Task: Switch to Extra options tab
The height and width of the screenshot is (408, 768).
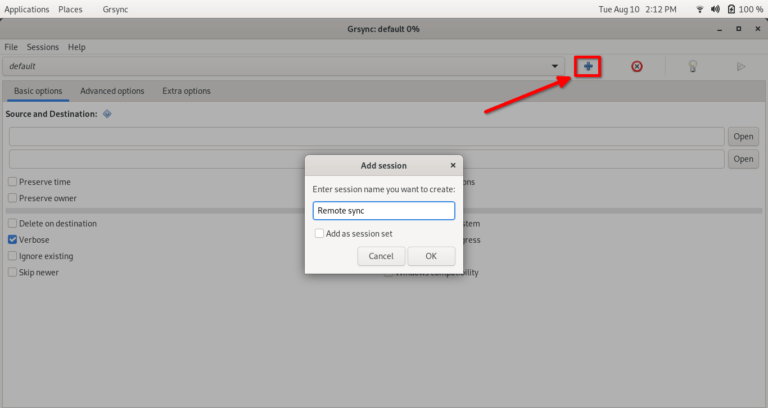Action: point(186,91)
